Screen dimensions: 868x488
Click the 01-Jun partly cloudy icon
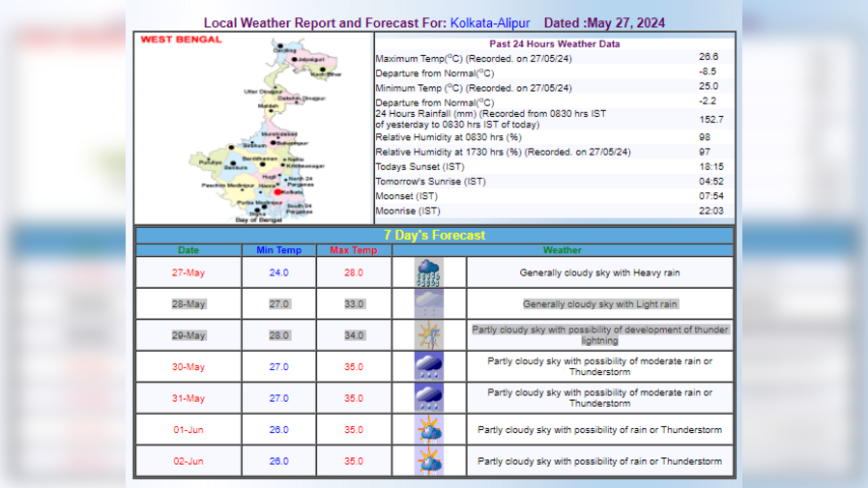pos(428,429)
